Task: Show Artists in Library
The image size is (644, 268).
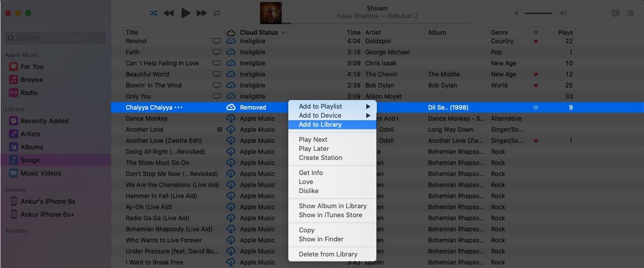Action: (30, 134)
